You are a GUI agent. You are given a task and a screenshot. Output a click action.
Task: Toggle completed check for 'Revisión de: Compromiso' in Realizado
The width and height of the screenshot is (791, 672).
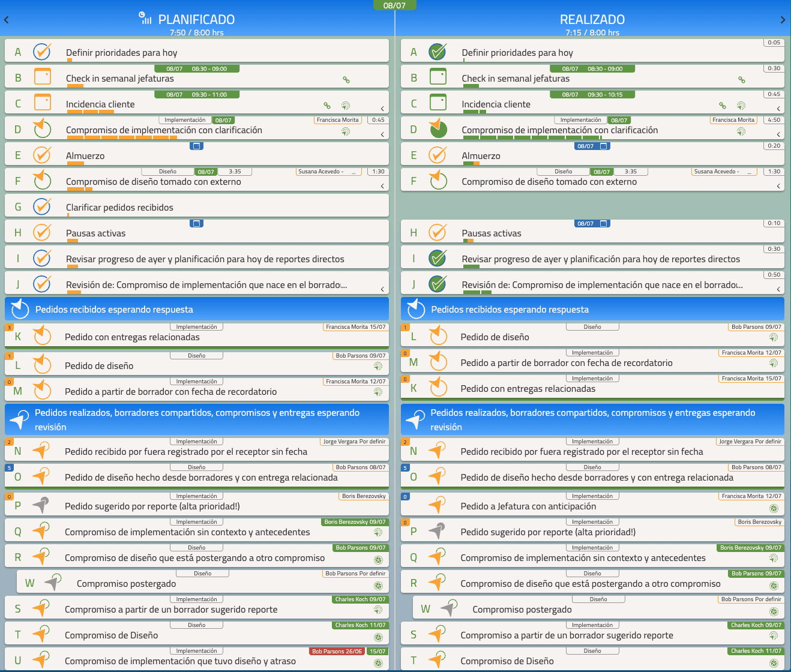point(438,284)
